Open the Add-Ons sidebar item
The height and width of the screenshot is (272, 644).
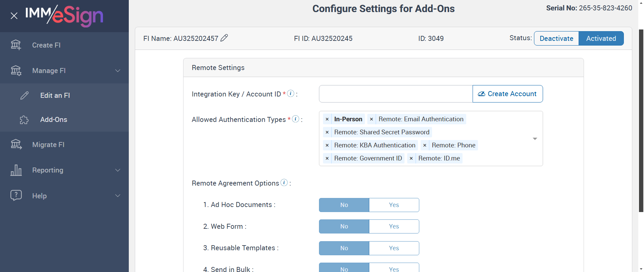(54, 120)
